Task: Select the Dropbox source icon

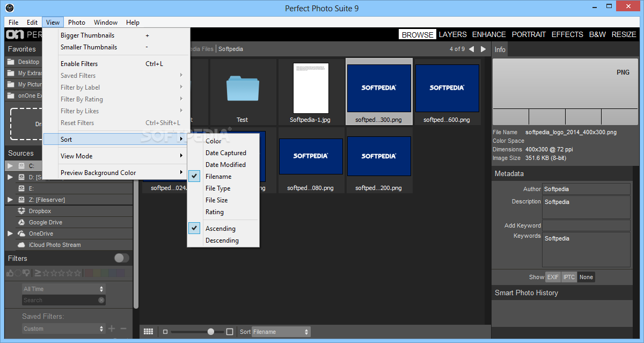Action: click(x=21, y=211)
